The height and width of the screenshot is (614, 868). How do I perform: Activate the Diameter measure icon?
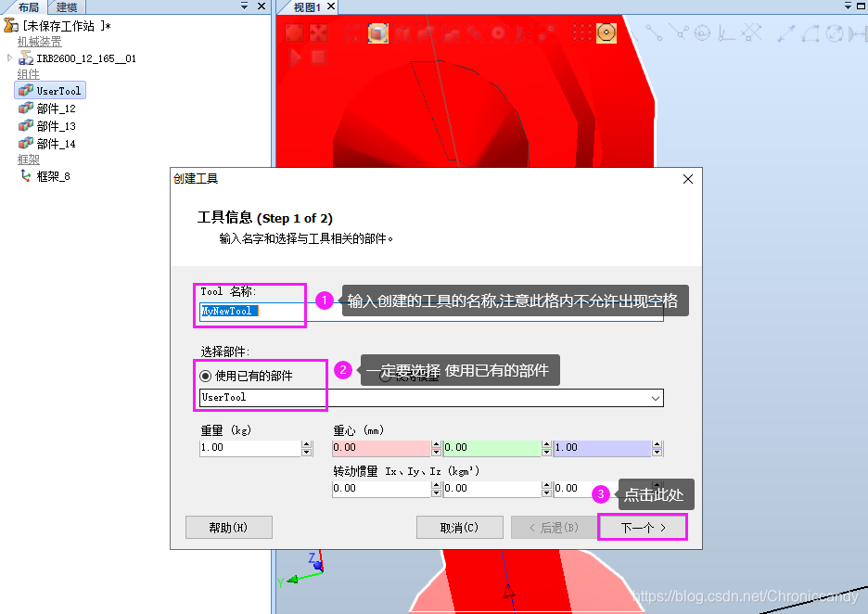[x=835, y=33]
